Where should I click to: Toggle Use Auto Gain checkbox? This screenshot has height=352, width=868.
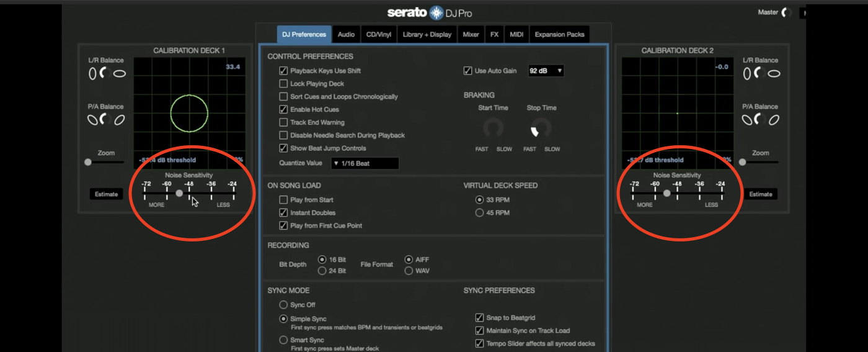467,71
